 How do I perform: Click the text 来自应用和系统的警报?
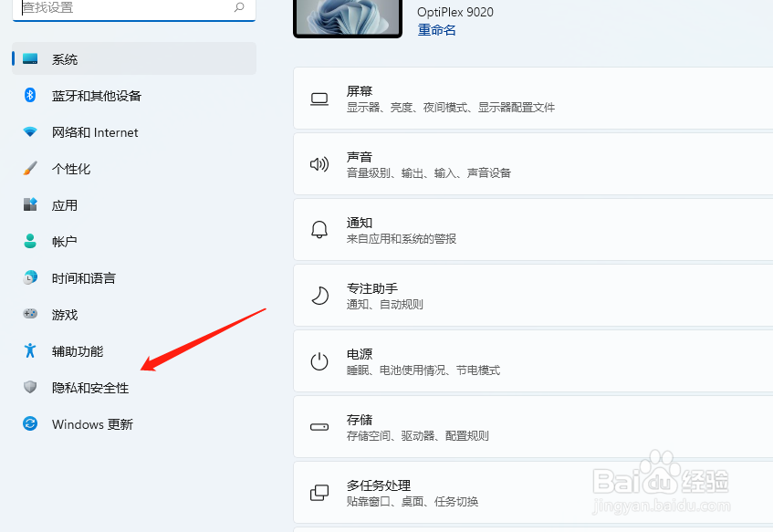(x=402, y=239)
